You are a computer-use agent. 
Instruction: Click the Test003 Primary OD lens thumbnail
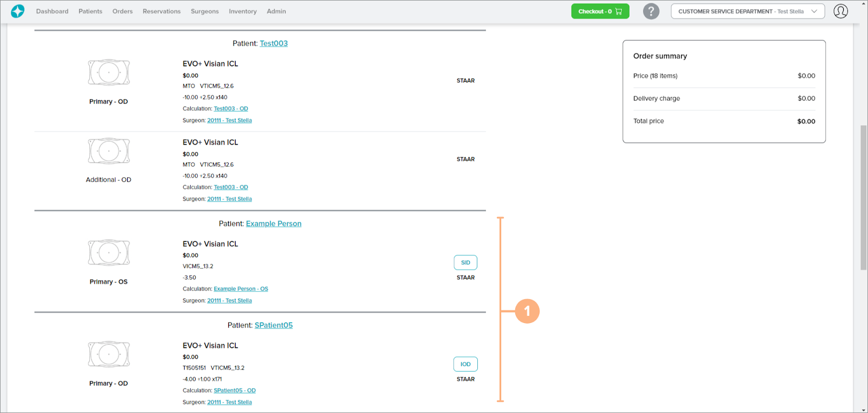pyautogui.click(x=109, y=73)
